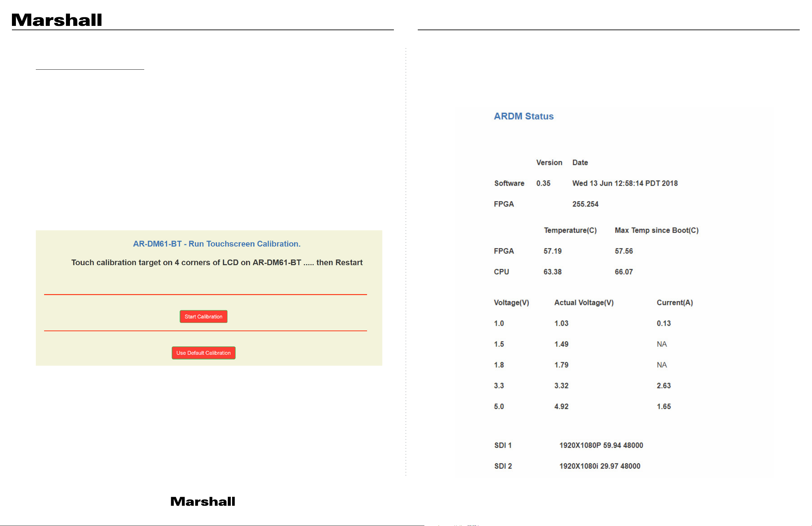Screen dimensions: 812x526
Task: Select actual voltage value 3.32
Action: pyautogui.click(x=561, y=386)
